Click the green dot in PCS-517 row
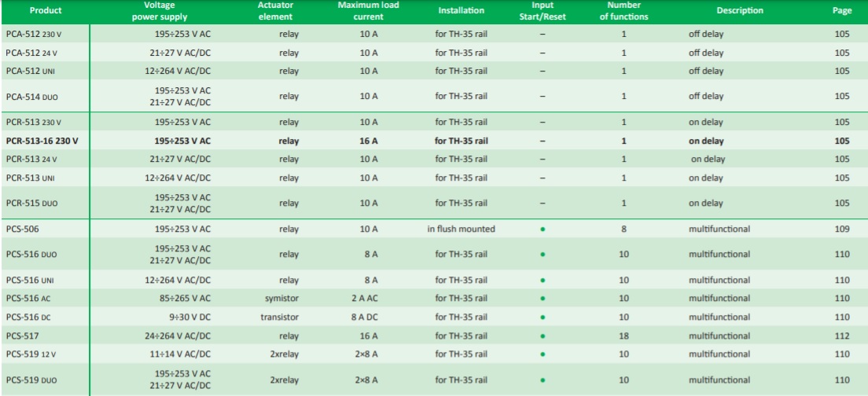Screen dimensions: 868x396 click(542, 336)
